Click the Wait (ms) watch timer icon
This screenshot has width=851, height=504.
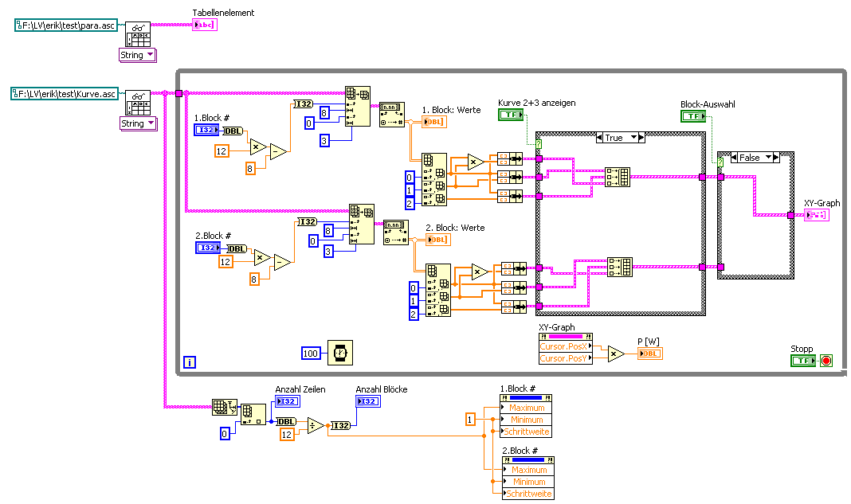tap(340, 353)
